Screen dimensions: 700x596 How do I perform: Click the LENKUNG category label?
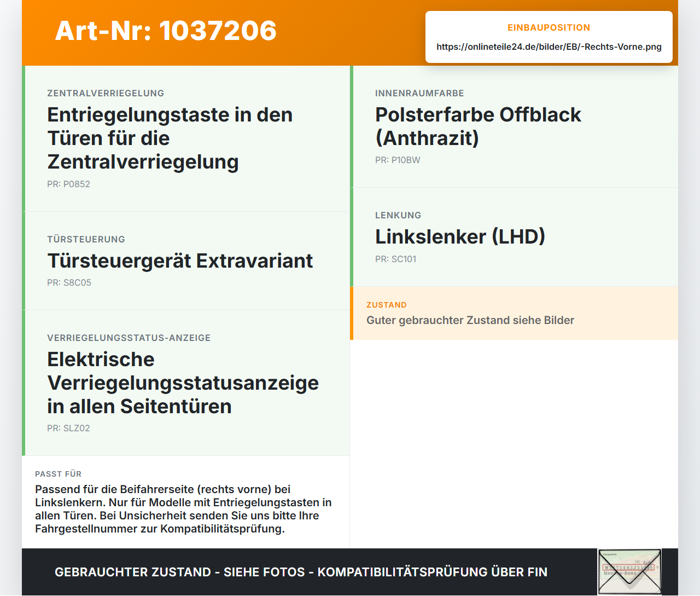click(398, 216)
